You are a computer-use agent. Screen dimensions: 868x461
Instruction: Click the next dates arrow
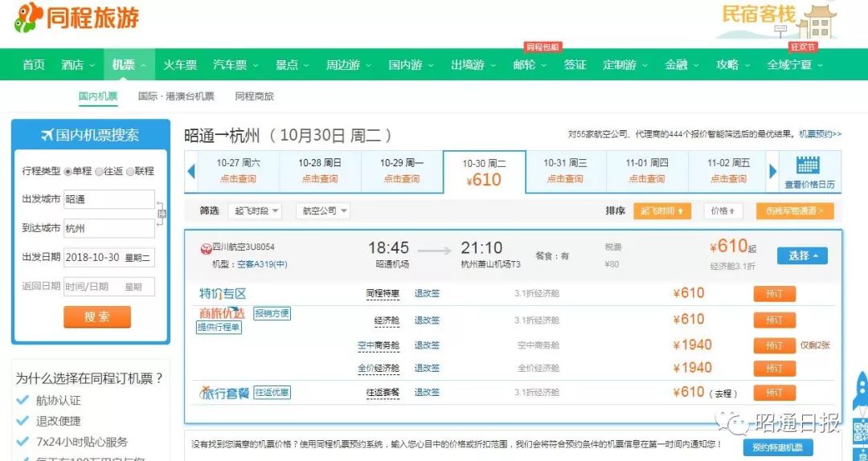[x=773, y=172]
